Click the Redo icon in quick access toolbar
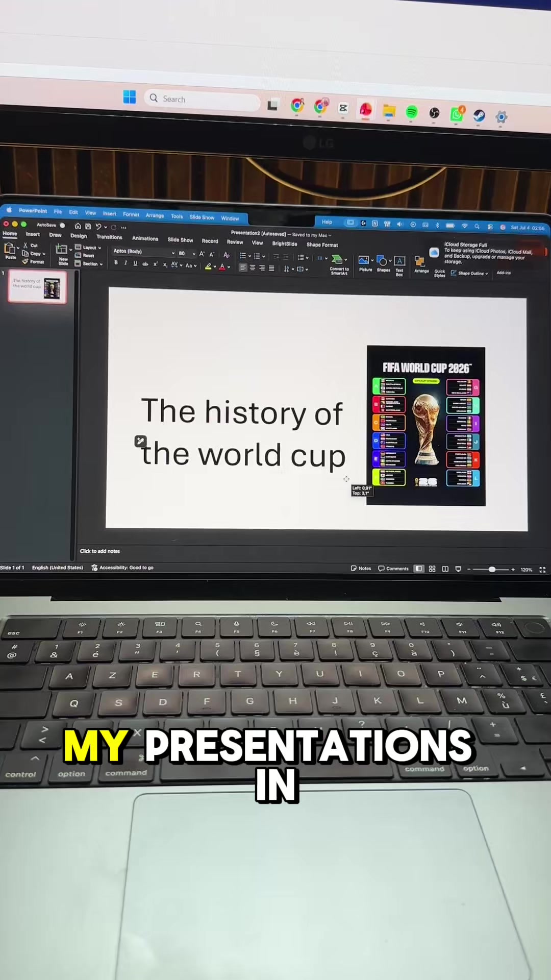The width and height of the screenshot is (551, 980). point(114,227)
